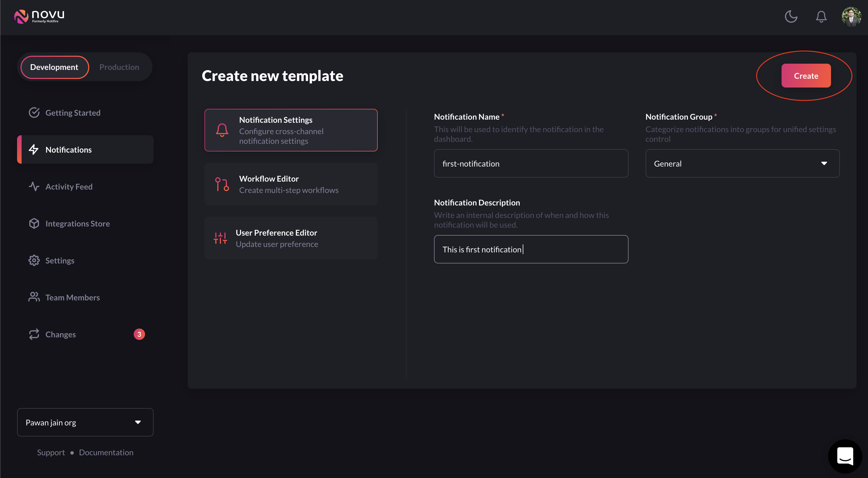Click the Notification Name input field
This screenshot has height=478, width=868.
(531, 164)
